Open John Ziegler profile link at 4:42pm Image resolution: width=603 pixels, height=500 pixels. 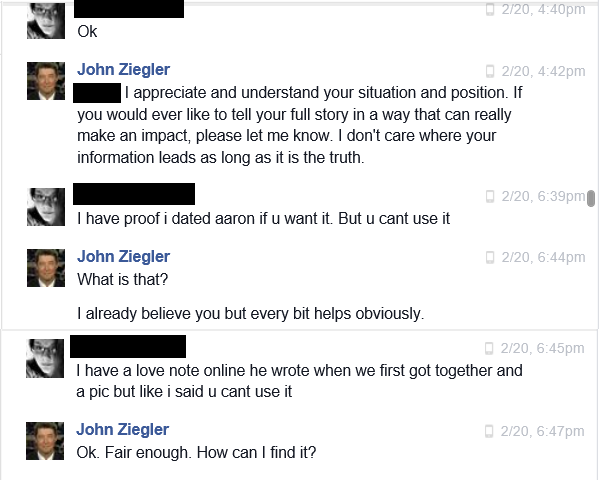pyautogui.click(x=123, y=70)
